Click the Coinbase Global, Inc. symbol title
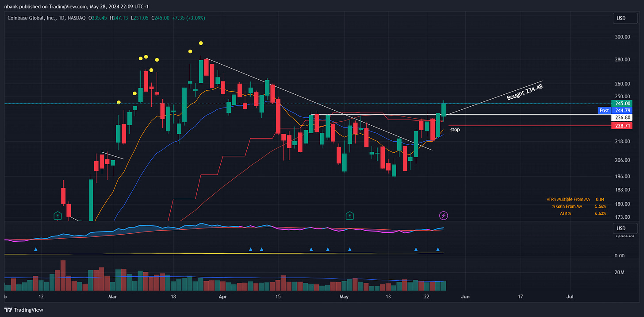The width and height of the screenshot is (644, 317). (31, 18)
